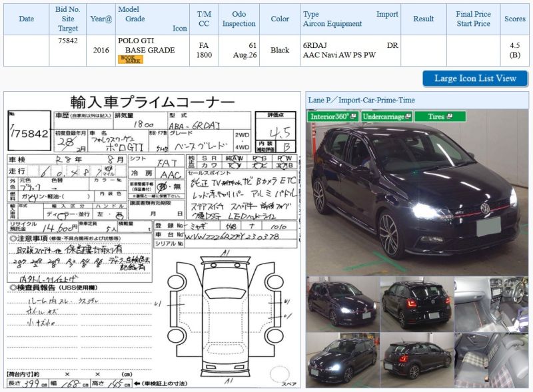Screen dimensions: 533x392
Task: Select the 4.5 (B) score cell
Action: (514, 51)
